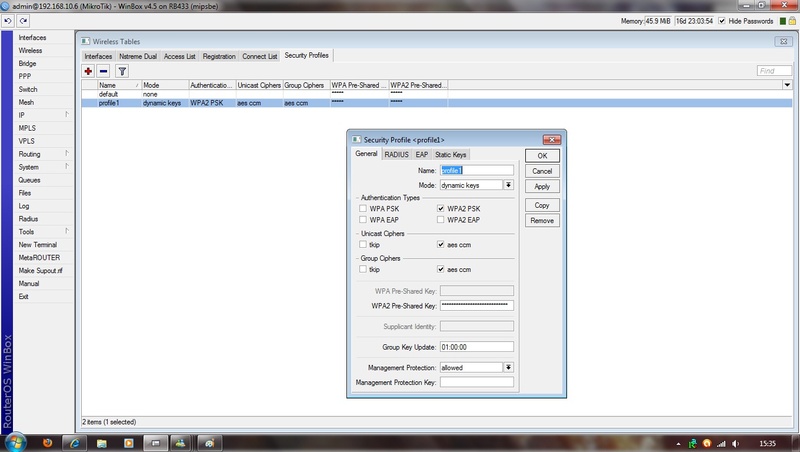
Task: Uncheck WPA2 PSK authentication type
Action: coord(440,208)
